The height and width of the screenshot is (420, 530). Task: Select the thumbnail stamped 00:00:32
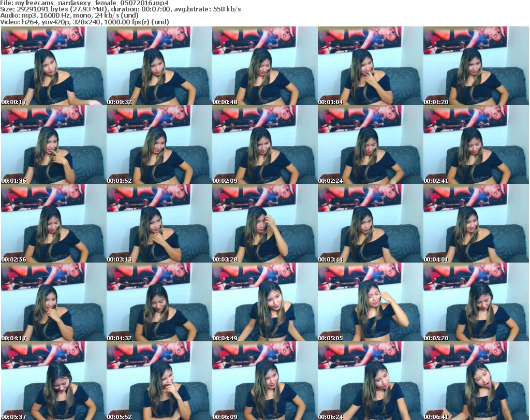coord(159,66)
